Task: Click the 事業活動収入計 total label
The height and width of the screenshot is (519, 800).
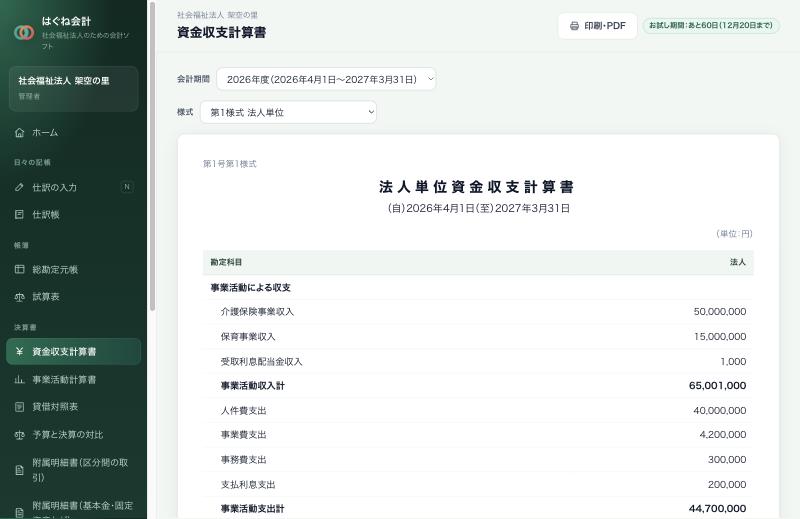Action: tap(253, 386)
